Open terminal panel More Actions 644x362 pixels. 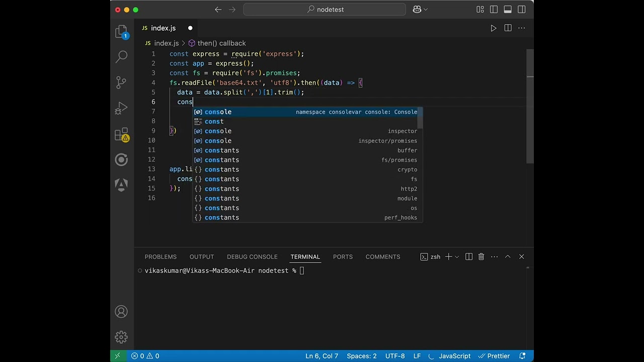494,256
